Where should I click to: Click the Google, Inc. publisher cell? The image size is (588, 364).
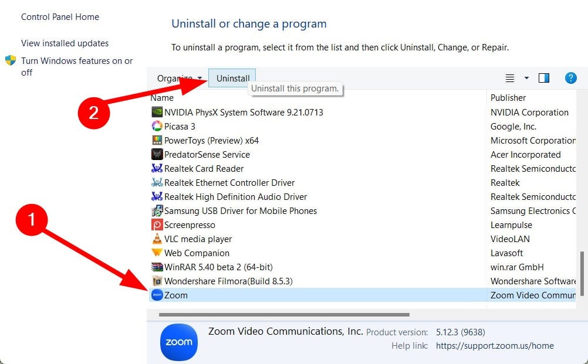point(513,127)
